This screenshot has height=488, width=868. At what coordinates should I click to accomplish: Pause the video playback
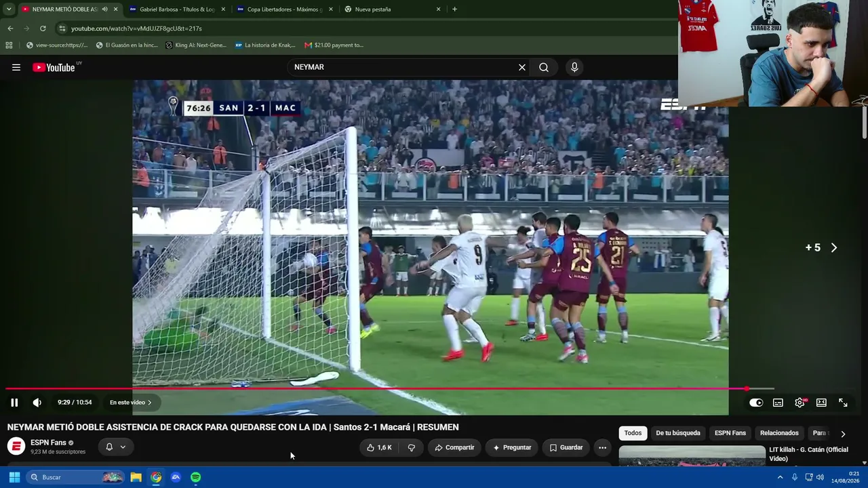(x=14, y=403)
